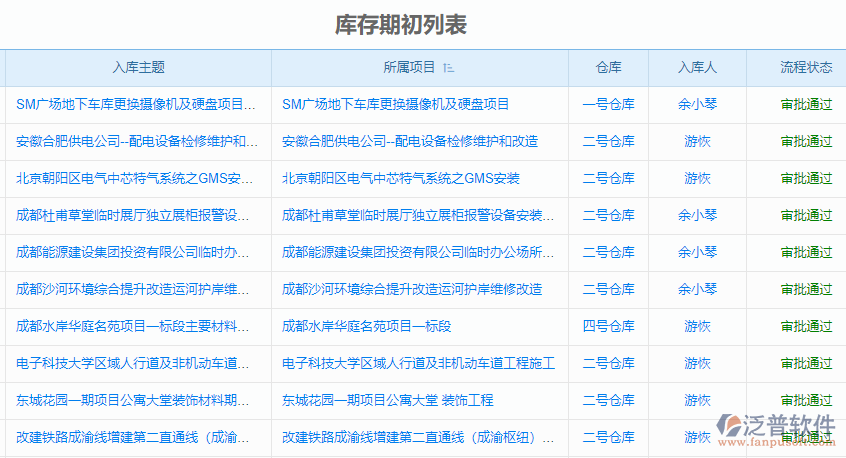The width and height of the screenshot is (846, 458).
Task: Open the SM广场地下车库 entry in 入库主题 column
Action: coord(136,104)
